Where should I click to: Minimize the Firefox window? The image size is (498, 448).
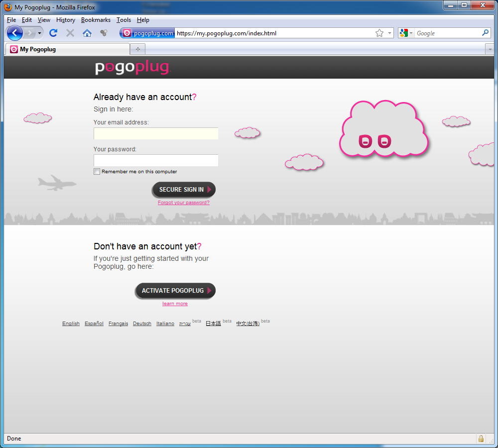click(x=450, y=5)
